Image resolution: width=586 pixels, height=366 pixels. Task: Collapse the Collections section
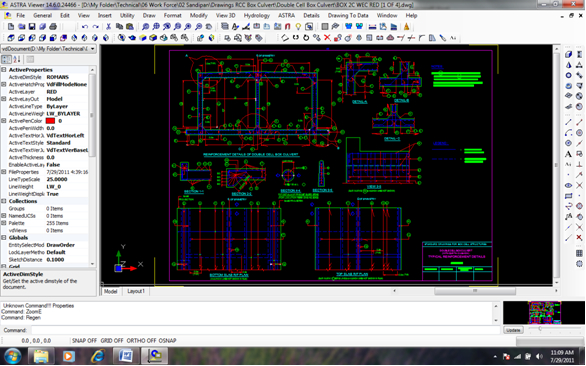[4, 201]
